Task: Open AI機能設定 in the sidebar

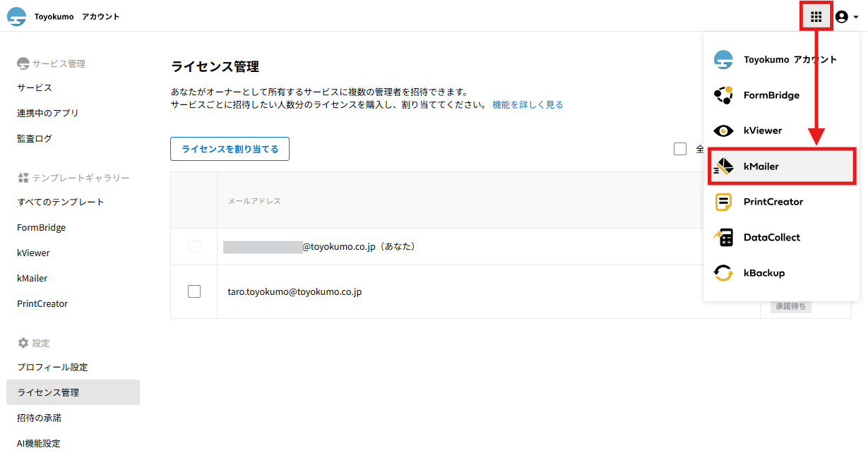Action: tap(39, 443)
